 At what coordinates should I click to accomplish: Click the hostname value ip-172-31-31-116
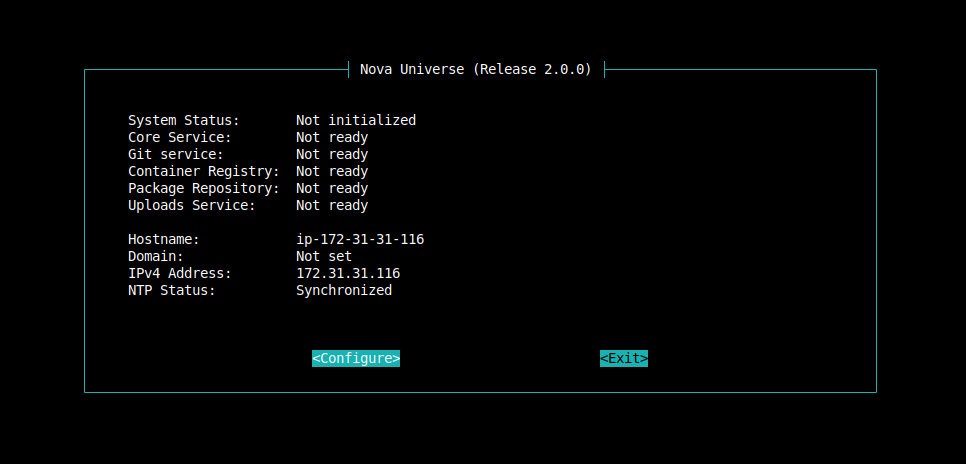pos(360,239)
